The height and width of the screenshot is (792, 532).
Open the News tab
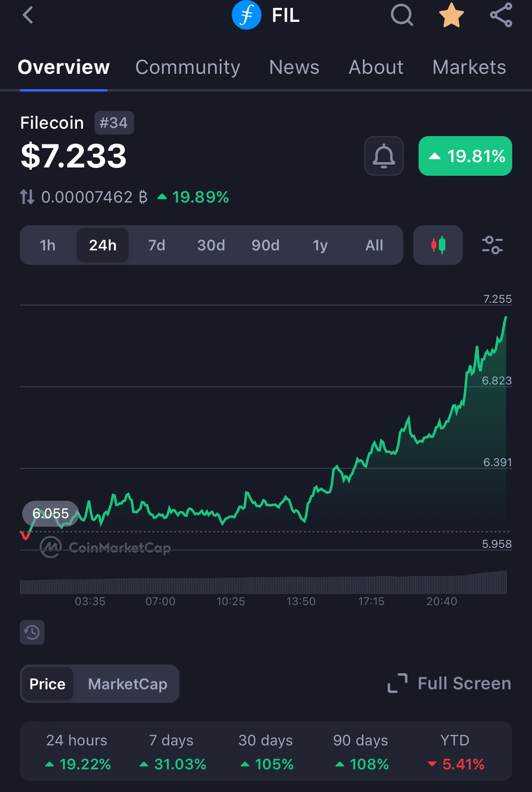coord(294,67)
